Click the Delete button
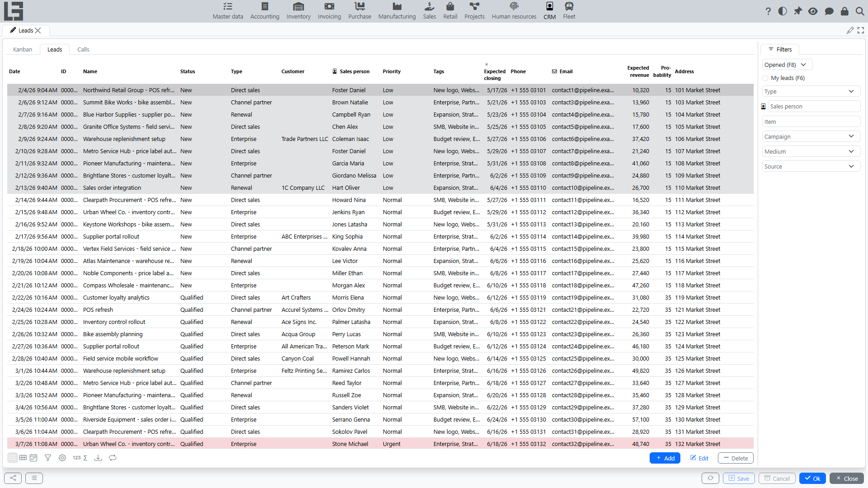 (736, 458)
